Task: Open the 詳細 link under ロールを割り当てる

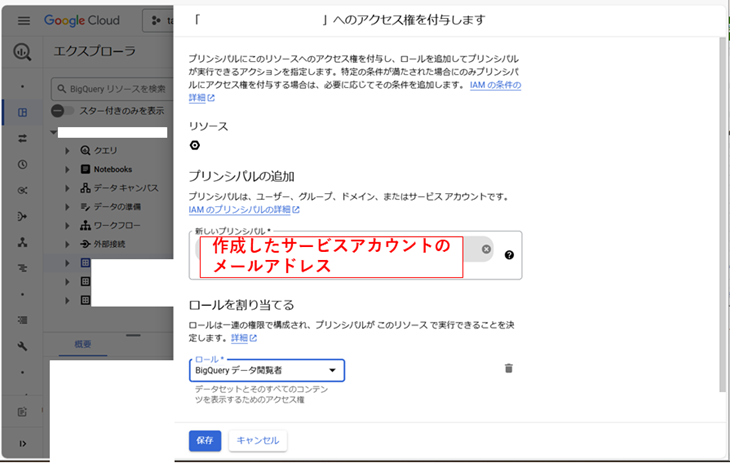Action: 244,338
